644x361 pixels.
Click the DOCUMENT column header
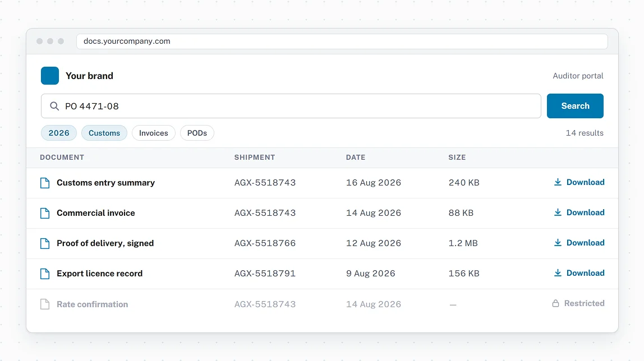(x=62, y=158)
